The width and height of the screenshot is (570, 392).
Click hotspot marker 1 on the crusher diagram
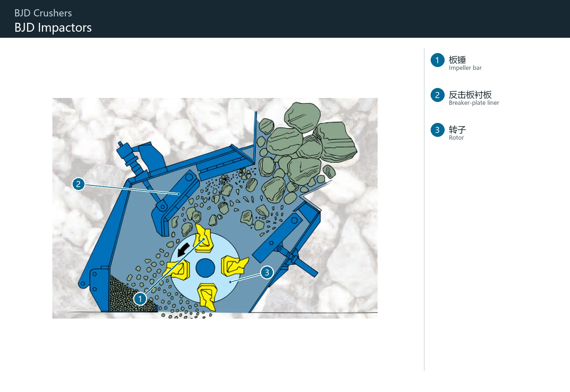point(140,299)
